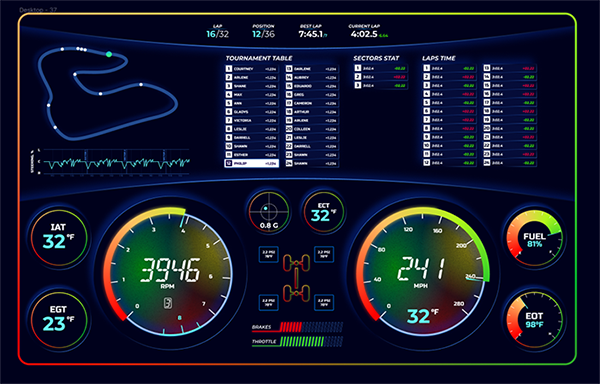600x384 pixels.
Task: Open the LAPS TIME heading
Action: pyautogui.click(x=439, y=58)
